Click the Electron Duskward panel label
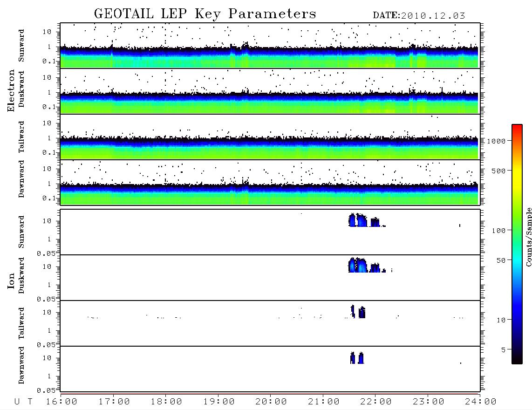Image resolution: width=532 pixels, height=410 pixels. click(21, 89)
